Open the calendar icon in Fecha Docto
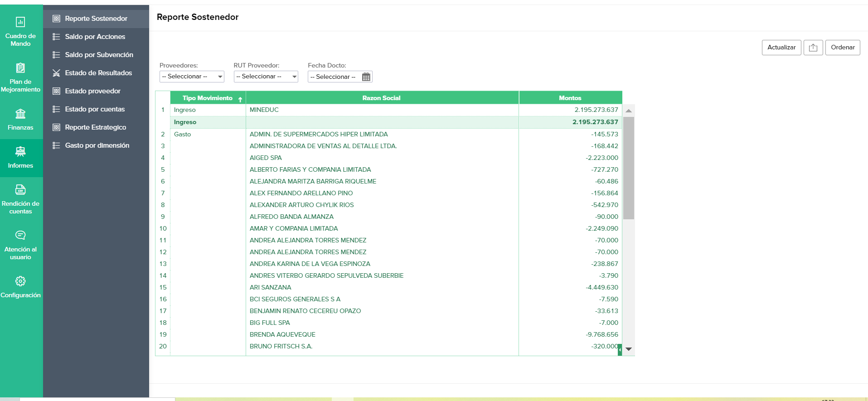The image size is (868, 401). (x=366, y=77)
